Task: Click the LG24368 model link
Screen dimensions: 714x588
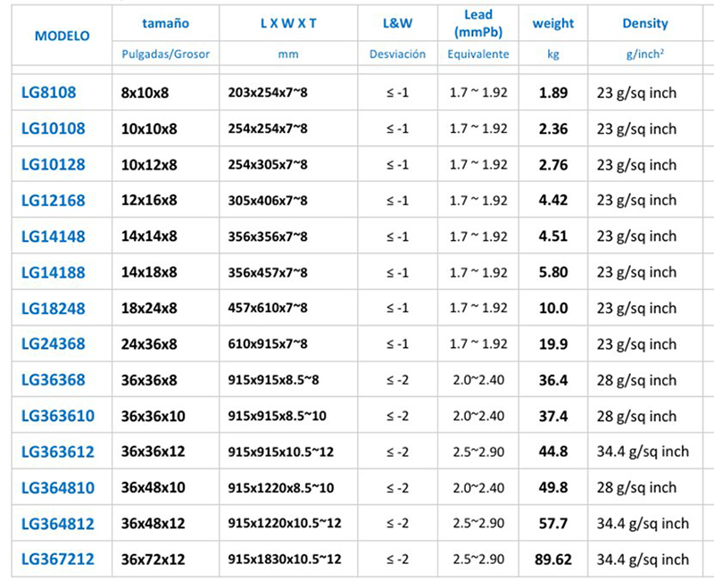Action: (53, 344)
